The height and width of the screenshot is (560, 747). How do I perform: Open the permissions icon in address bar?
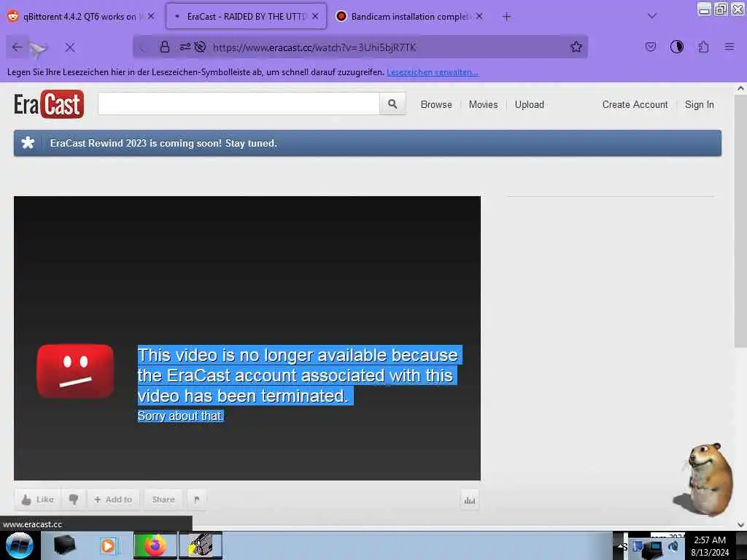tap(185, 47)
